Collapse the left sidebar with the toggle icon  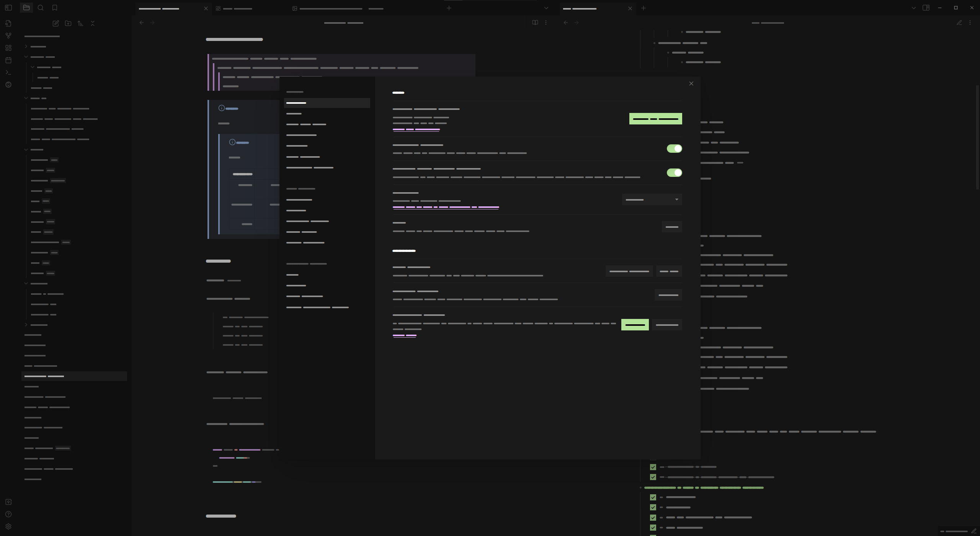click(x=8, y=8)
